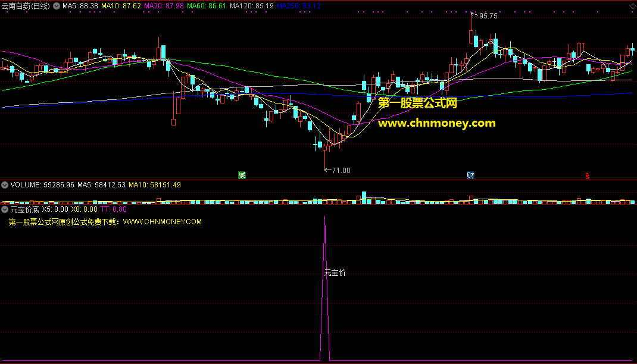
Task: Click the red S marker icon
Action: click(588, 175)
